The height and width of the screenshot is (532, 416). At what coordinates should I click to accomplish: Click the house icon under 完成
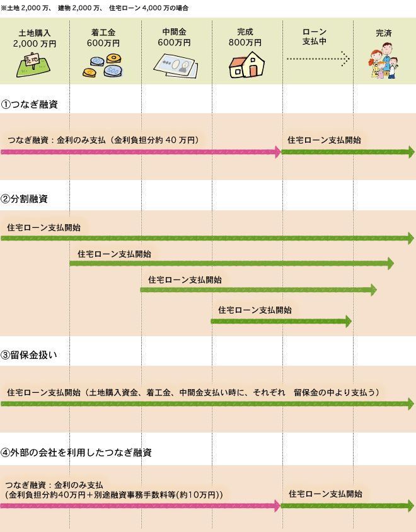pyautogui.click(x=247, y=65)
